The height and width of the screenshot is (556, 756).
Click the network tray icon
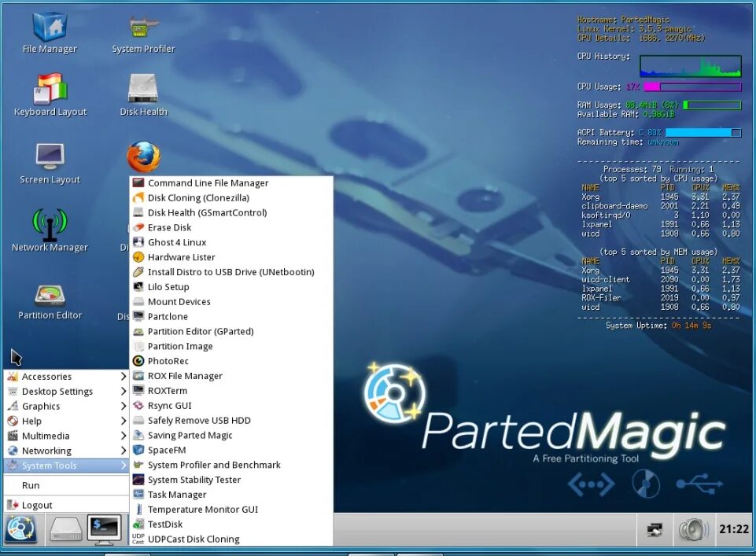pos(655,529)
